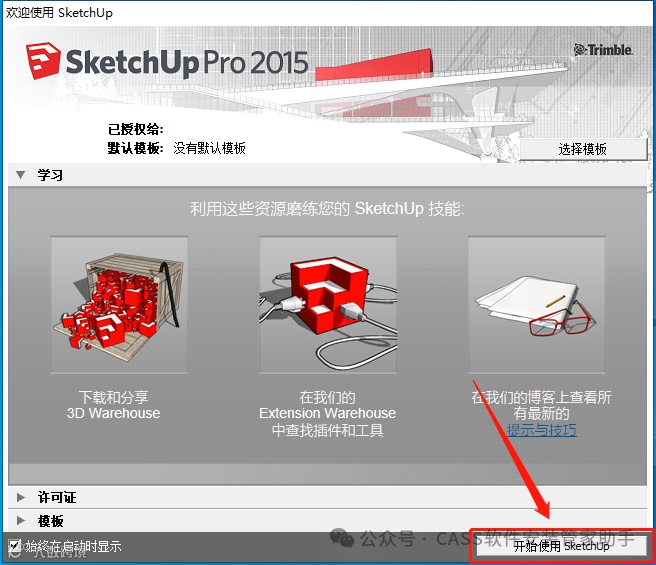
Task: Open the Extension Warehouse cube image
Action: [x=328, y=305]
